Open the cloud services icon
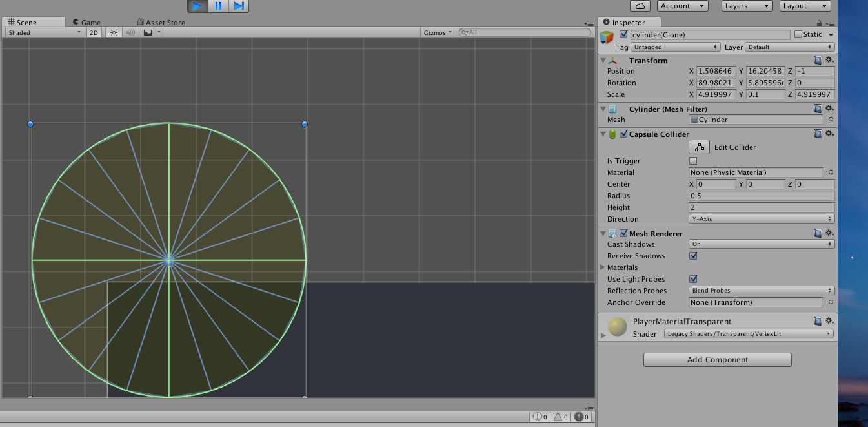868x427 pixels. click(640, 6)
